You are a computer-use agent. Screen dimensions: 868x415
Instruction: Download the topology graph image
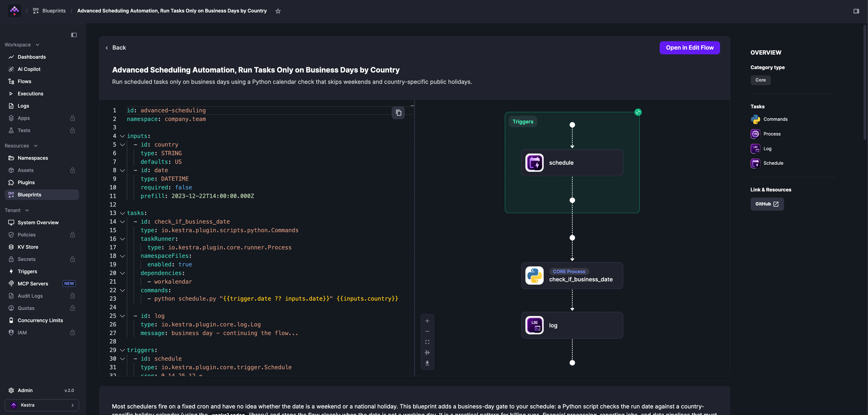[427, 363]
